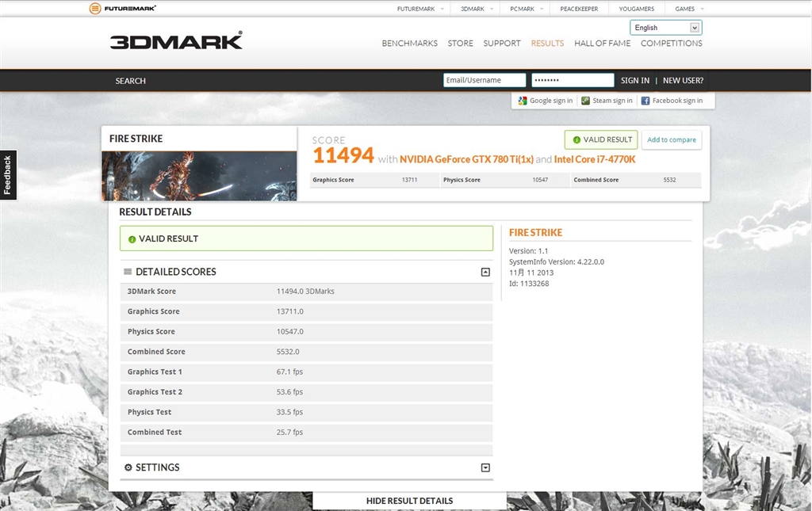Open Hall of Fame
812x511 pixels.
[x=603, y=44]
